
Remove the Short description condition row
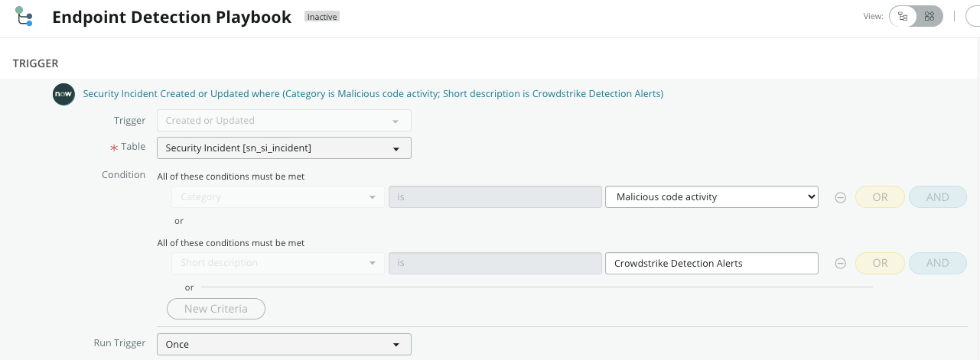click(x=840, y=263)
